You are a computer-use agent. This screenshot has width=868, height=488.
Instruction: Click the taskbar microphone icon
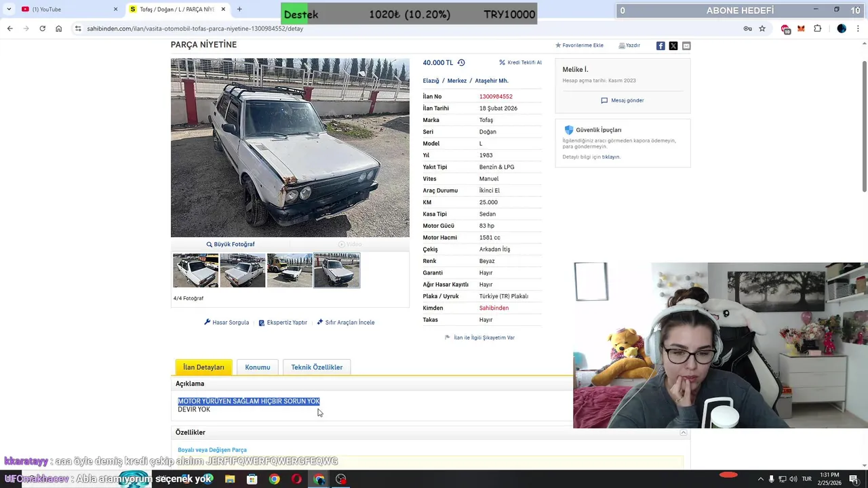pyautogui.click(x=771, y=479)
